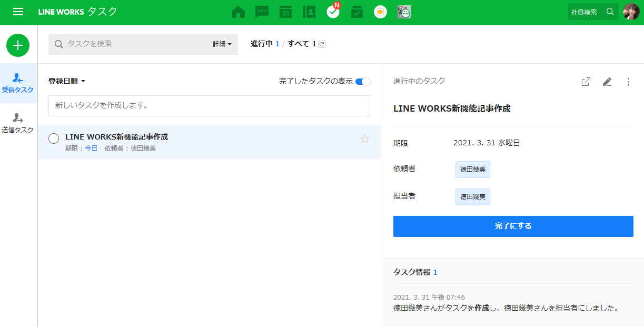
Task: Click the 2021. 3. 31 午後 07:46 timestamp
Action: pyautogui.click(x=429, y=298)
